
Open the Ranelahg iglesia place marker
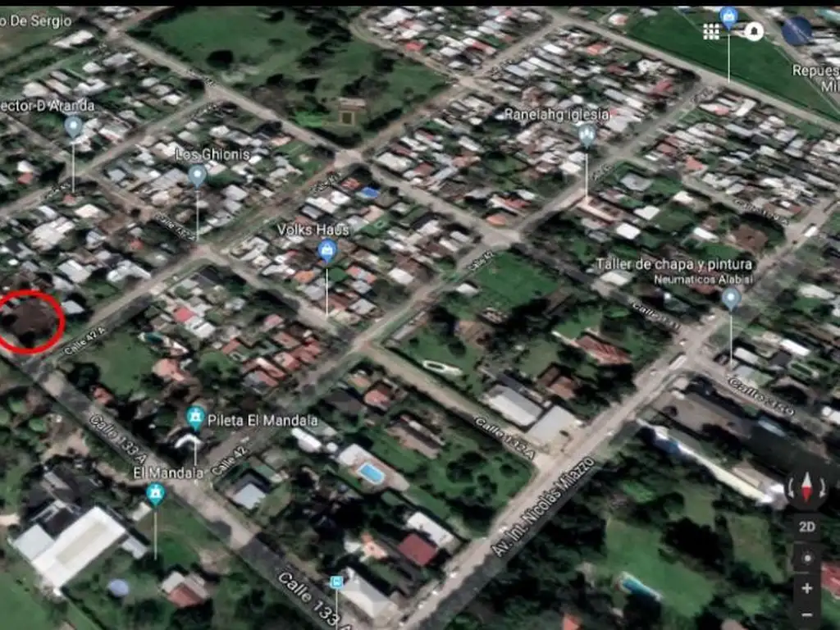point(587,135)
